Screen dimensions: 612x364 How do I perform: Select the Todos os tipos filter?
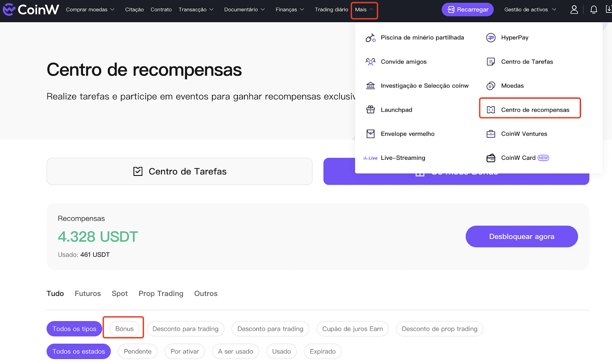(x=74, y=329)
